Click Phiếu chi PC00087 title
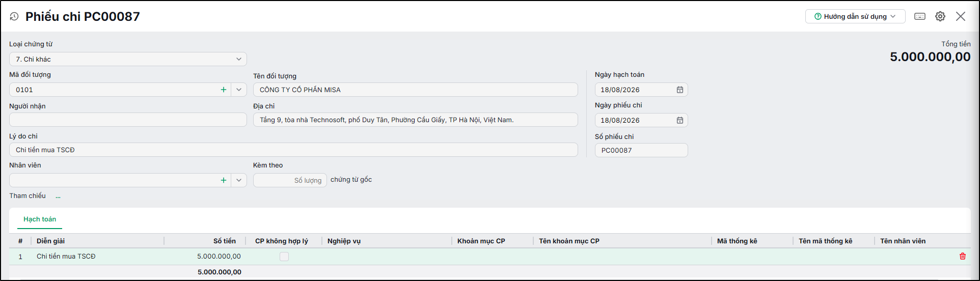This screenshot has width=980, height=281. [83, 16]
